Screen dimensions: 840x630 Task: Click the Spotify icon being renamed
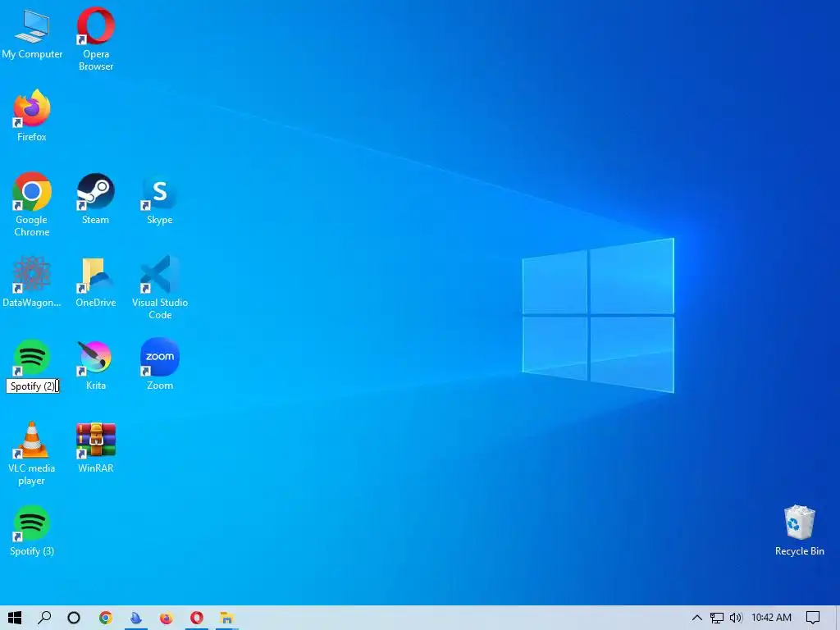[32, 357]
